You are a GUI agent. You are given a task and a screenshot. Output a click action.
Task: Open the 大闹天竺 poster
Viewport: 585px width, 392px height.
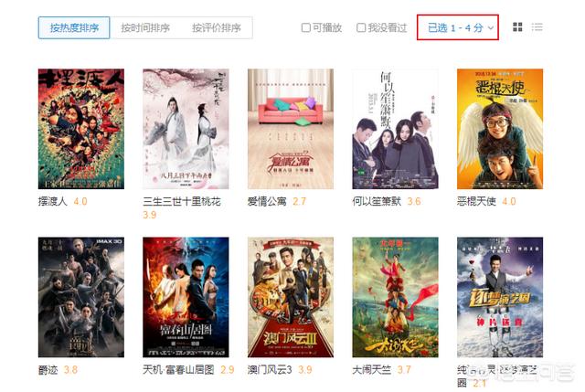395,297
